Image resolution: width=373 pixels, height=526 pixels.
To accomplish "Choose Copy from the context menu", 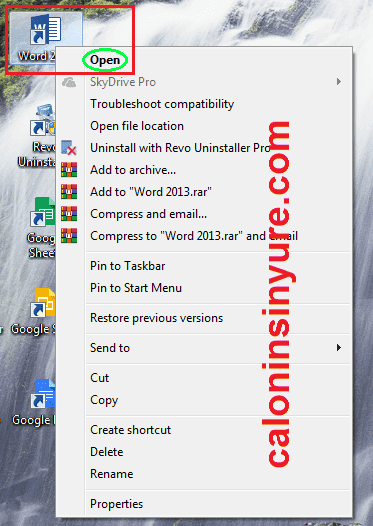I will click(x=204, y=400).
